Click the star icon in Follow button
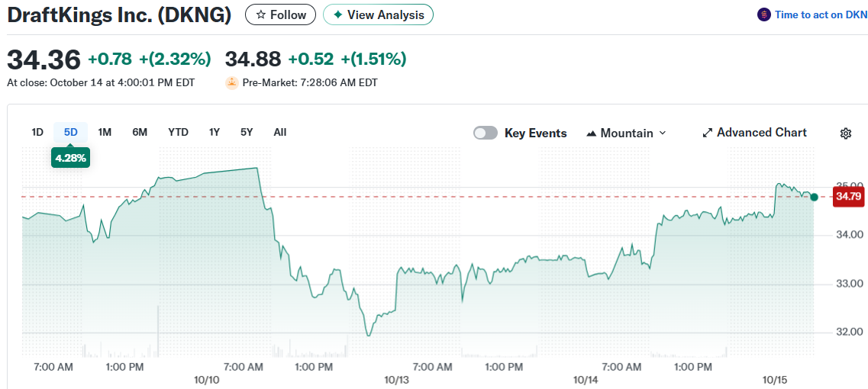868x389 pixels. [260, 14]
